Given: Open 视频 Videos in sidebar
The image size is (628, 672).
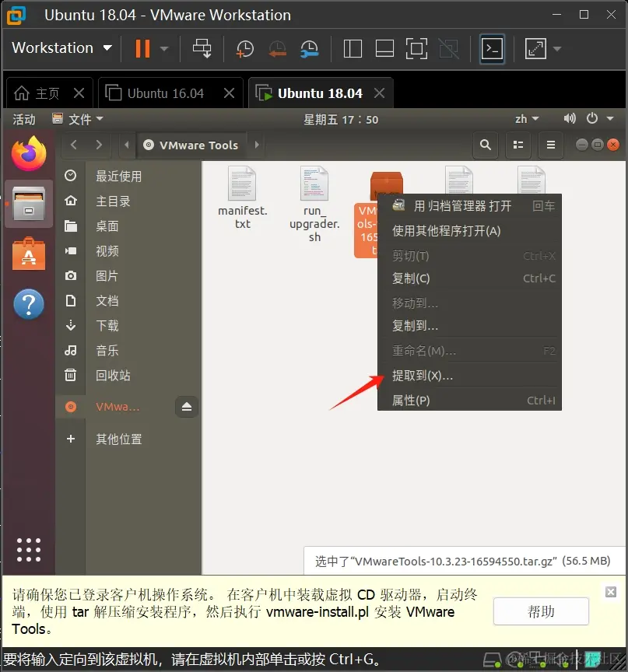Looking at the screenshot, I should click(128, 250).
